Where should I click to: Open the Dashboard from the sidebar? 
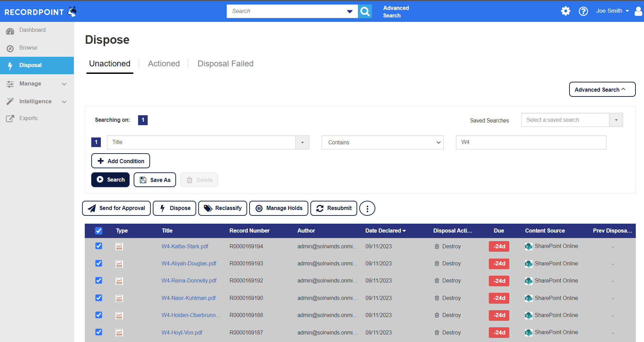pos(32,30)
